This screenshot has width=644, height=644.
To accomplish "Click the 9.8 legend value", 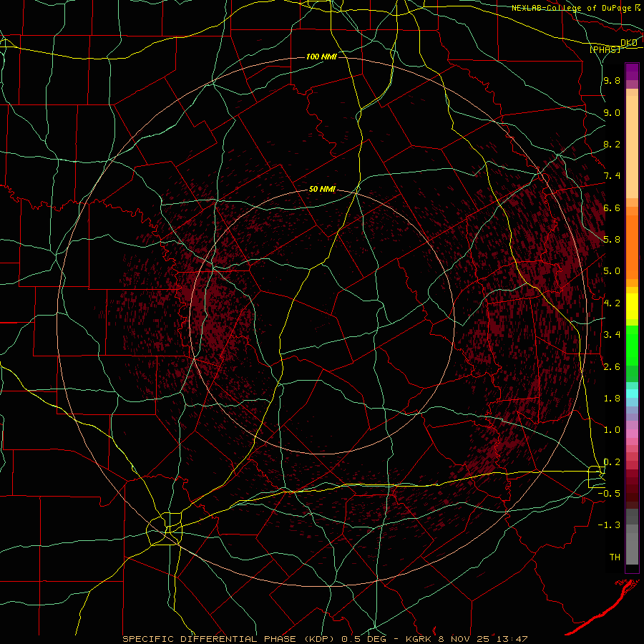I will tap(612, 80).
